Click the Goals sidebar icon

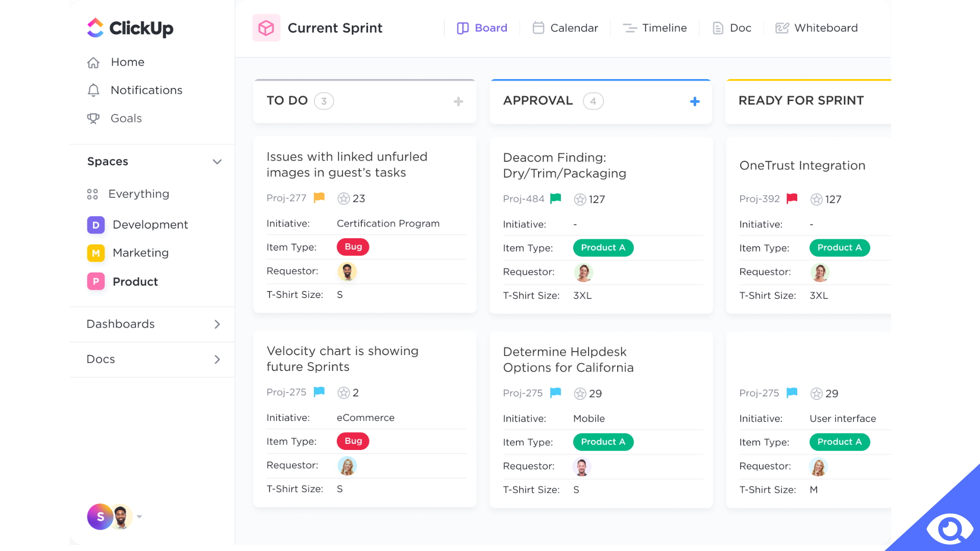coord(94,118)
